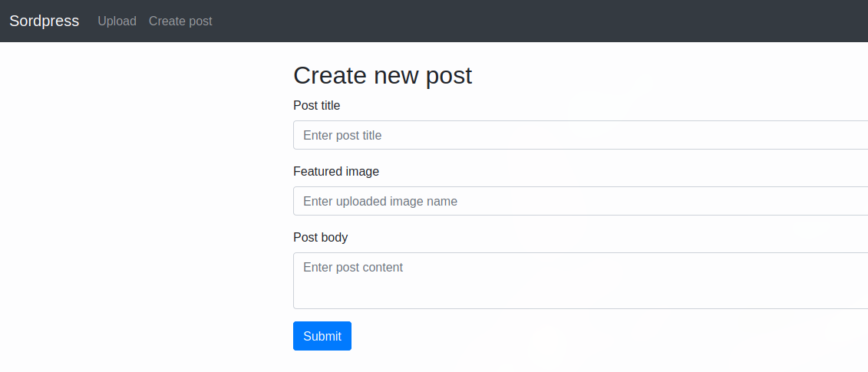Click the Create post link in the navbar
Screen dimensions: 868x372
(180, 21)
